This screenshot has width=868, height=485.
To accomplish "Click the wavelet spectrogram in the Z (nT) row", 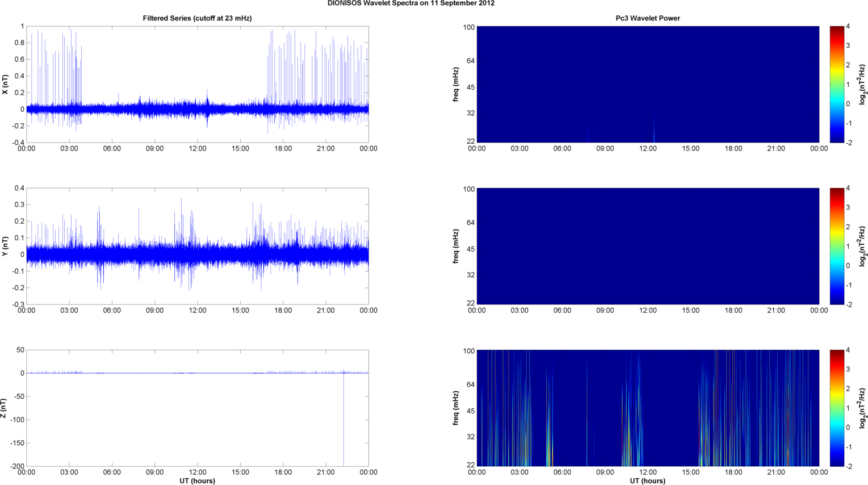I will (648, 408).
